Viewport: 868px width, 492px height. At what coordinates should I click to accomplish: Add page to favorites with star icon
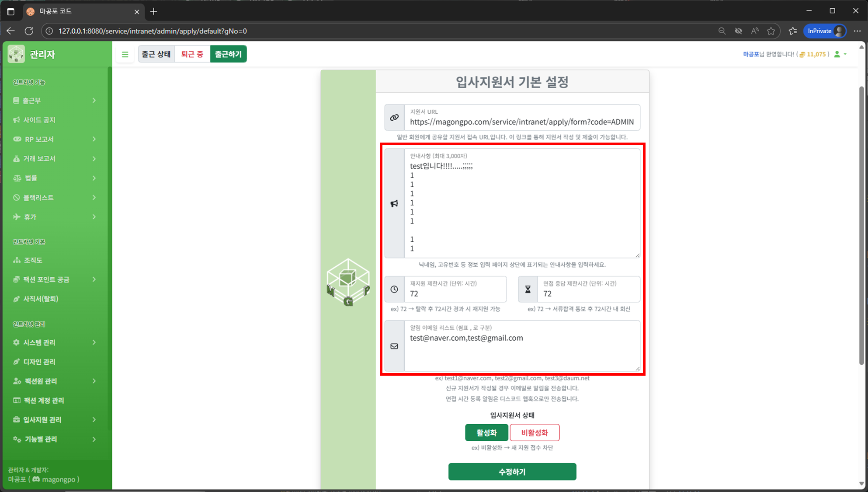[771, 31]
